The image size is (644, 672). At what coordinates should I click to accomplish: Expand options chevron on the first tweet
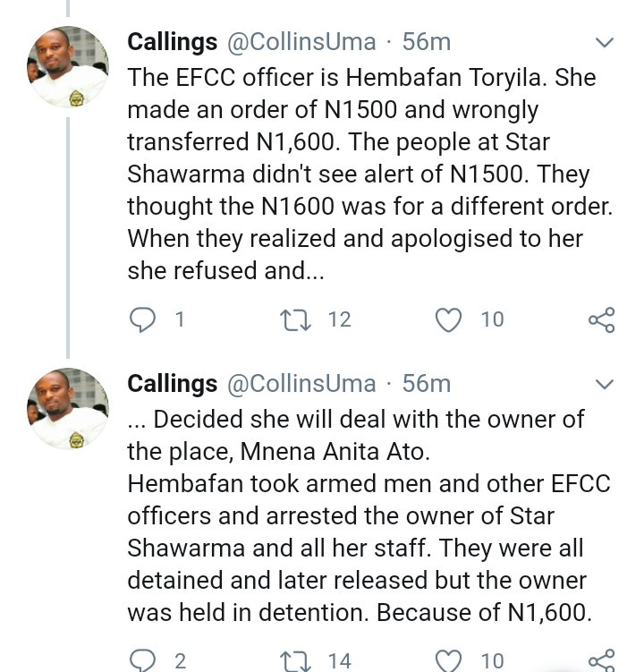click(x=606, y=42)
